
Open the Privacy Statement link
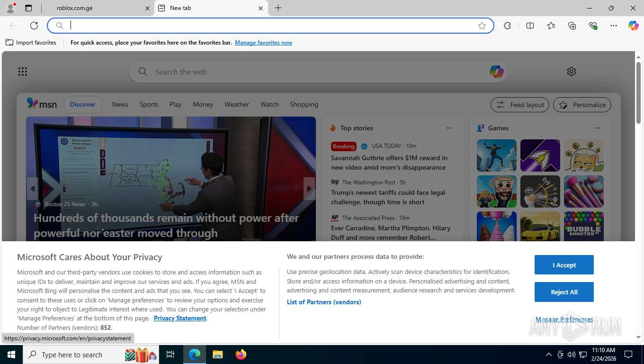(180, 318)
